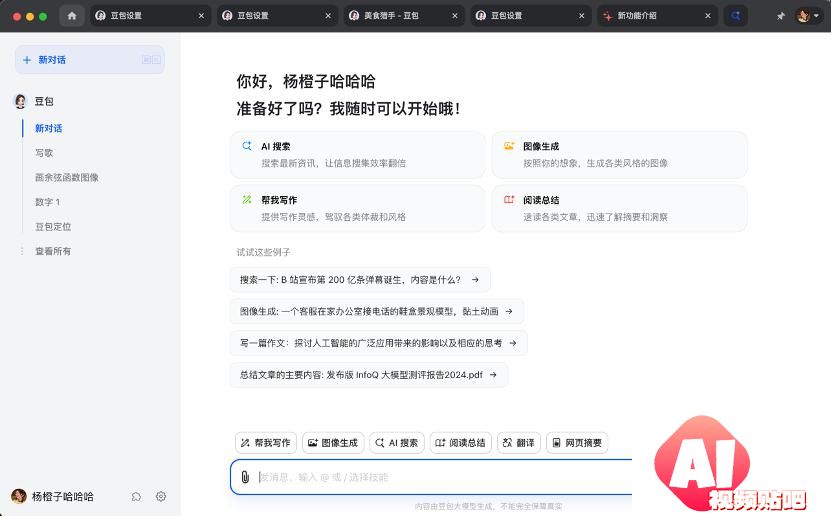Select the 图像生成 skill above the input box
This screenshot has width=832, height=516.
(x=333, y=443)
